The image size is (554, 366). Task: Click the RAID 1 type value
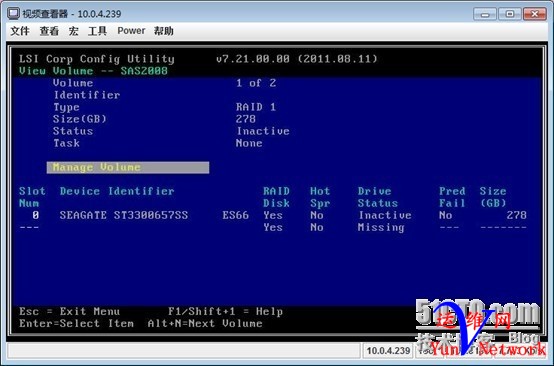tap(256, 107)
